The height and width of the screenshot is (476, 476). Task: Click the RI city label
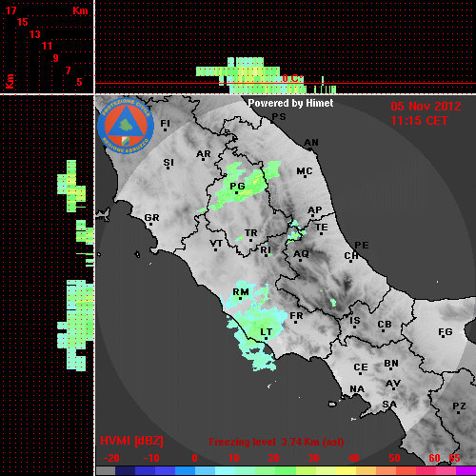point(266,250)
